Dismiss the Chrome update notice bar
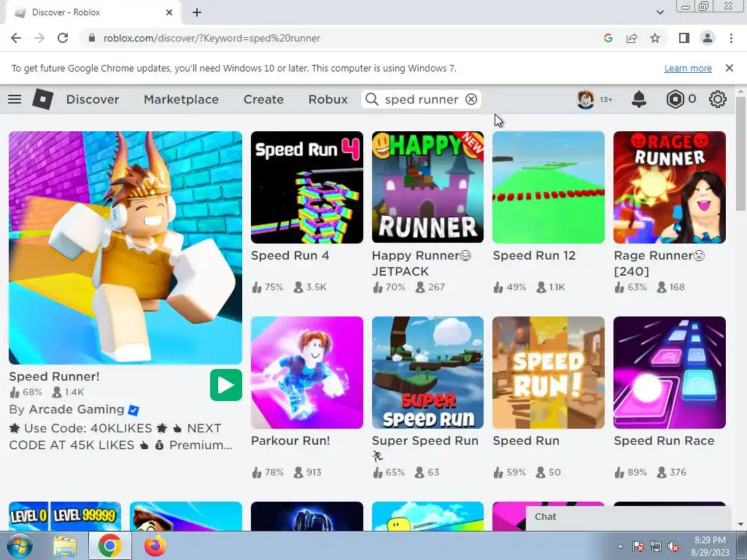This screenshot has width=747, height=560. (729, 68)
